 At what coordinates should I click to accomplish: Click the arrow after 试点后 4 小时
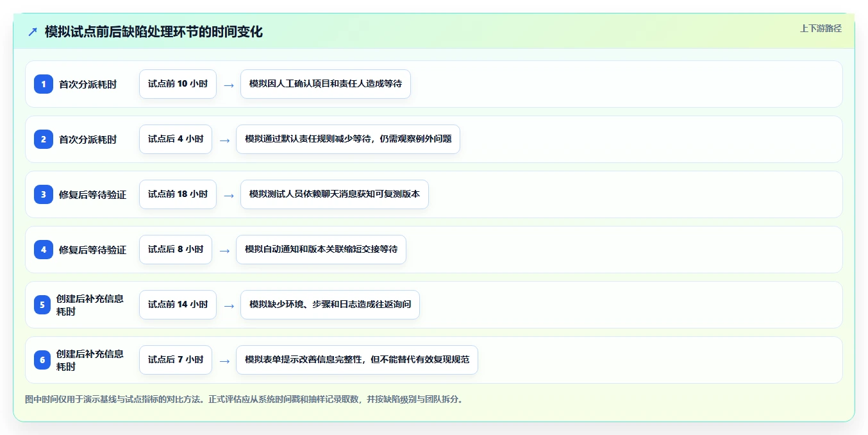(224, 140)
